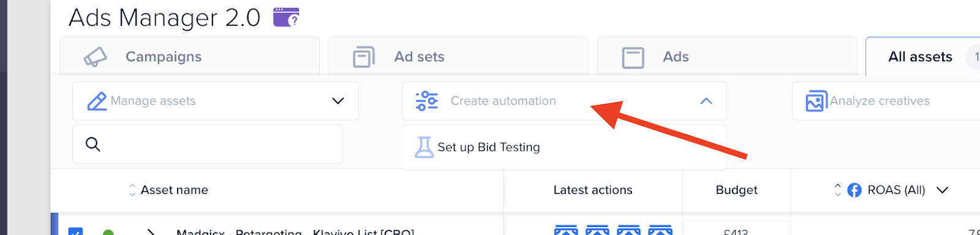Click the Create automation sliders icon

[x=427, y=101]
